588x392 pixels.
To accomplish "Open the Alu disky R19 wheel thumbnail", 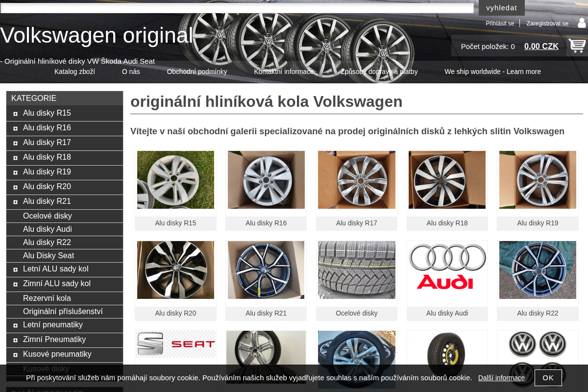I will point(538,180).
